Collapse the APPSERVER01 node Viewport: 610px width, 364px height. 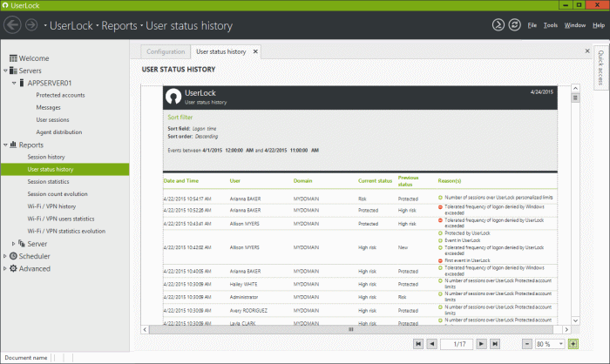(14, 83)
